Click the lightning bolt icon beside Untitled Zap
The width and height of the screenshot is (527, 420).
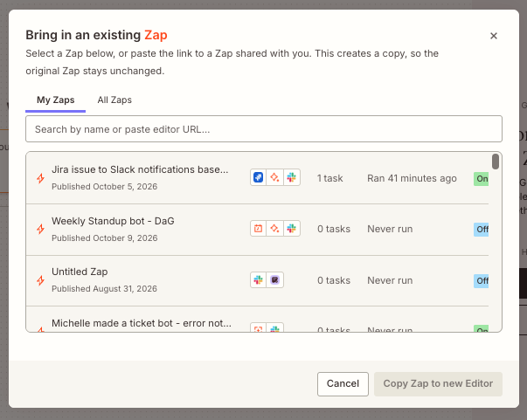click(x=41, y=280)
